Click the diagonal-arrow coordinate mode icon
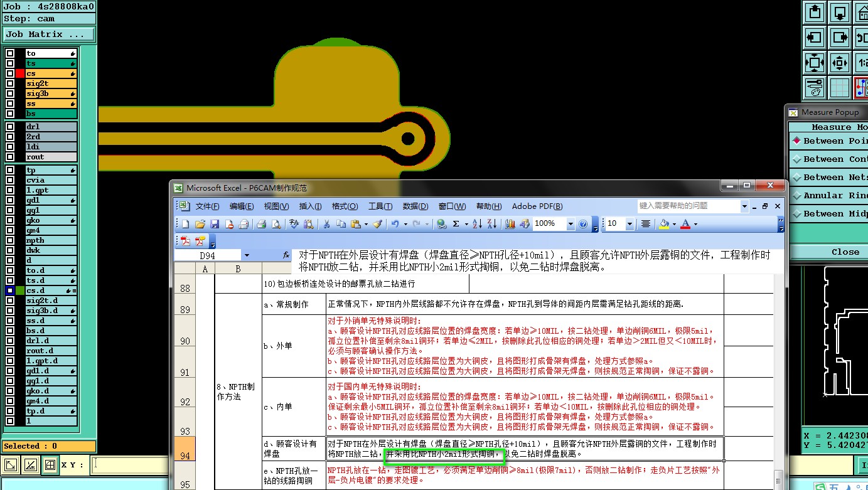The height and width of the screenshot is (490, 868). (11, 465)
